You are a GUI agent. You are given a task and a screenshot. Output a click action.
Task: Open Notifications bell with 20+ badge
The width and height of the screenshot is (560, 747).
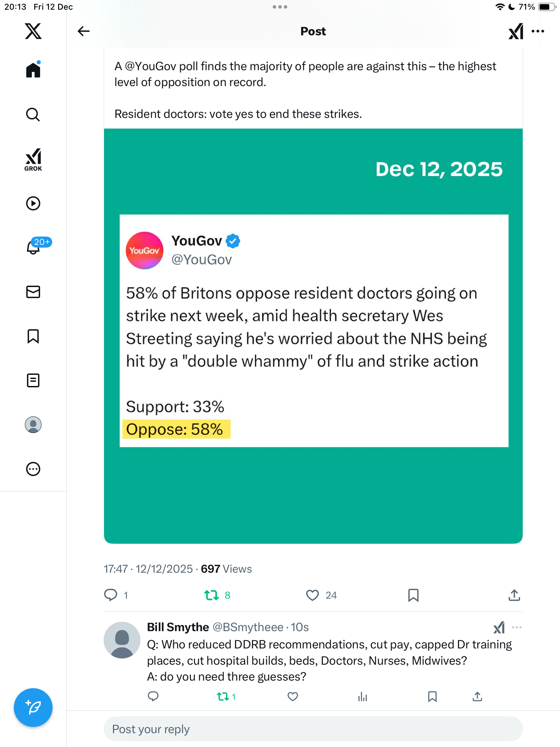[34, 247]
